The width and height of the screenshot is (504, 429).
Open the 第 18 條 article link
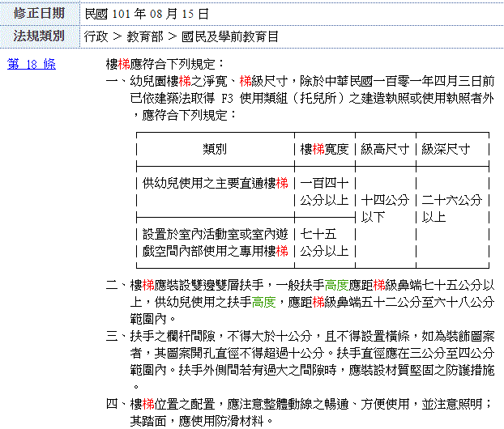(32, 63)
